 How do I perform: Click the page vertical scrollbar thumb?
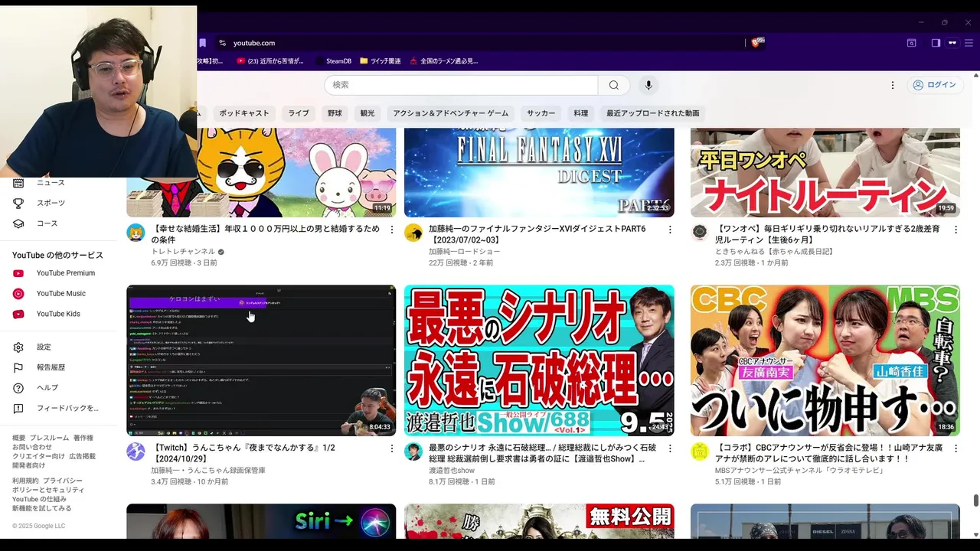975,500
